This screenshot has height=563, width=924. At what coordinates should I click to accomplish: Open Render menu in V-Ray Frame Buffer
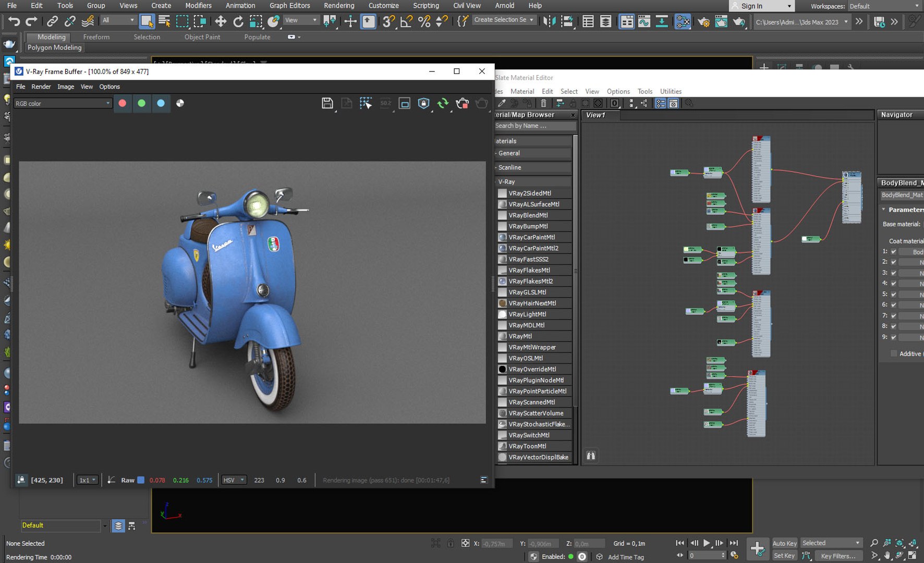(x=41, y=87)
